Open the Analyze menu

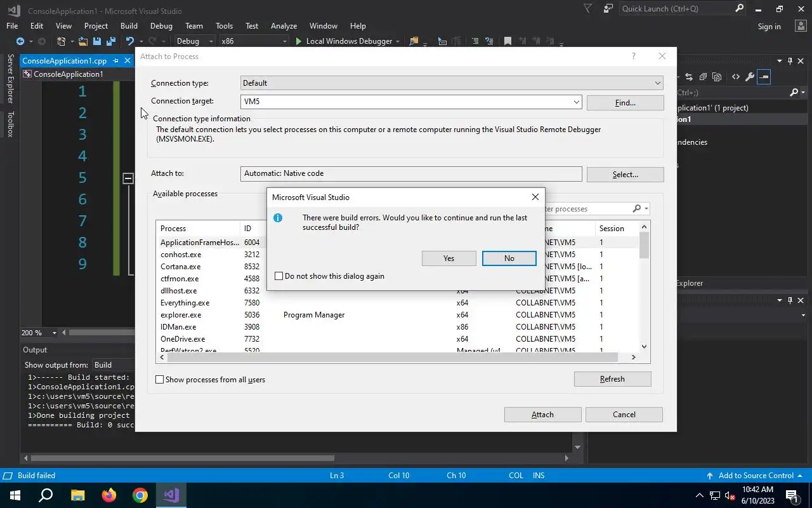[284, 26]
